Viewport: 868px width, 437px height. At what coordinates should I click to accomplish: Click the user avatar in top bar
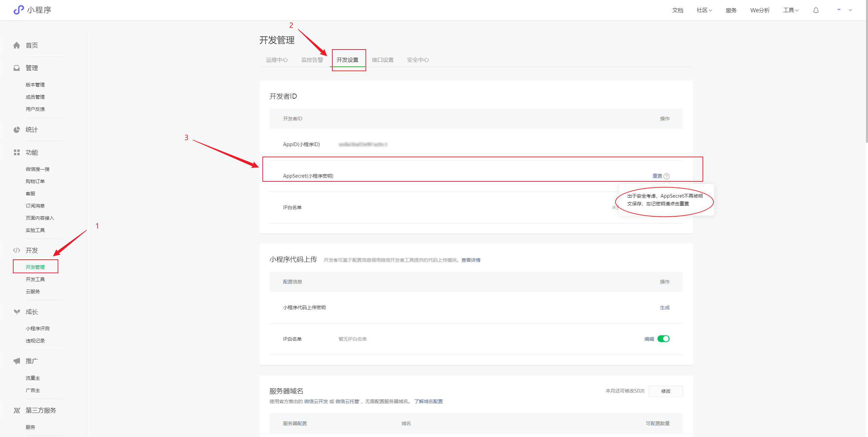(839, 10)
